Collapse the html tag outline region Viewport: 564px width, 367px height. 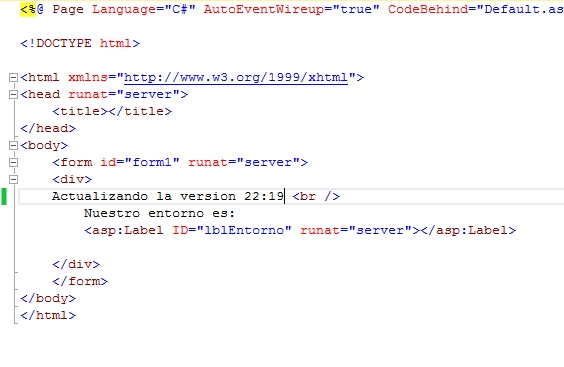pyautogui.click(x=13, y=77)
